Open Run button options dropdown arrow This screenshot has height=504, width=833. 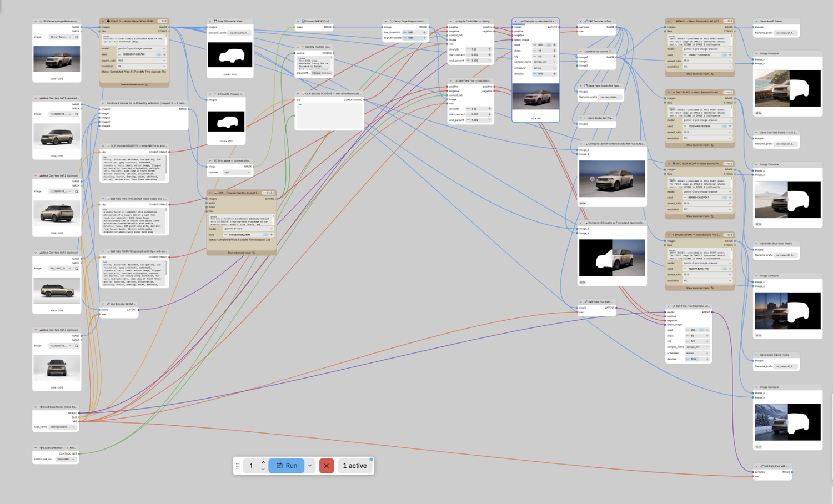coord(310,466)
